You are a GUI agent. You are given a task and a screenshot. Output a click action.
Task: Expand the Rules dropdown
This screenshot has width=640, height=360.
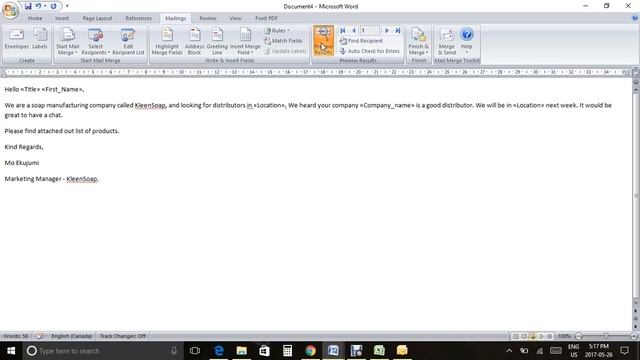point(277,31)
